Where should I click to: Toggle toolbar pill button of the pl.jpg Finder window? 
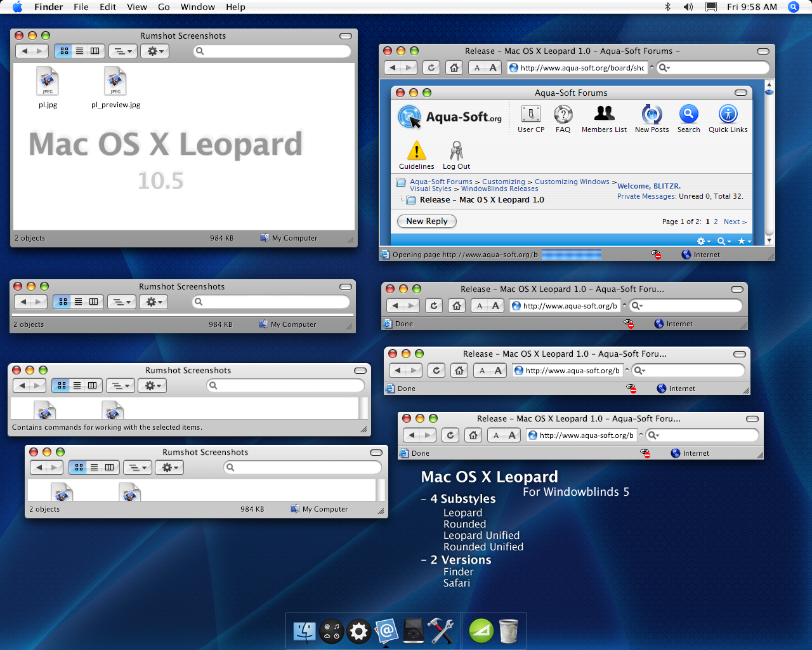[346, 36]
